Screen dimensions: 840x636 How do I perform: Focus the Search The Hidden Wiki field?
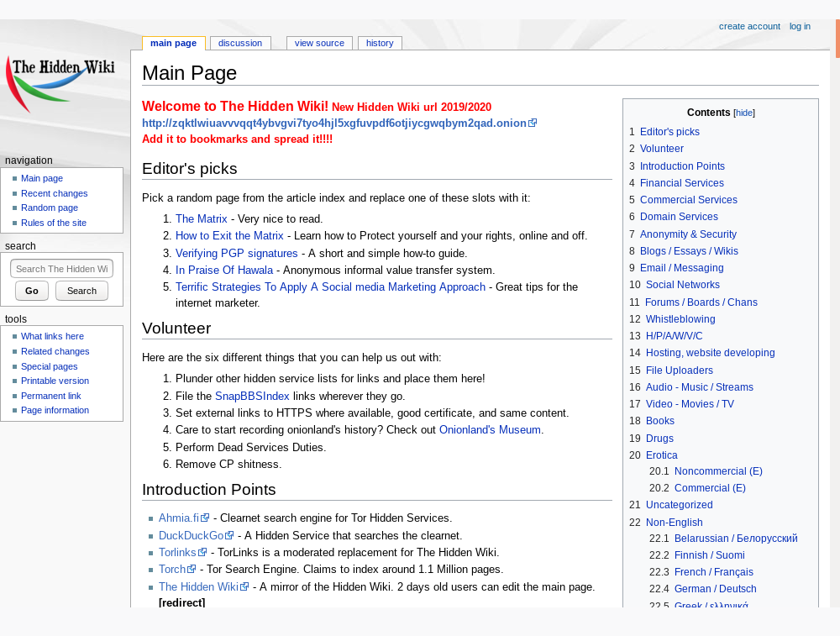tap(61, 269)
